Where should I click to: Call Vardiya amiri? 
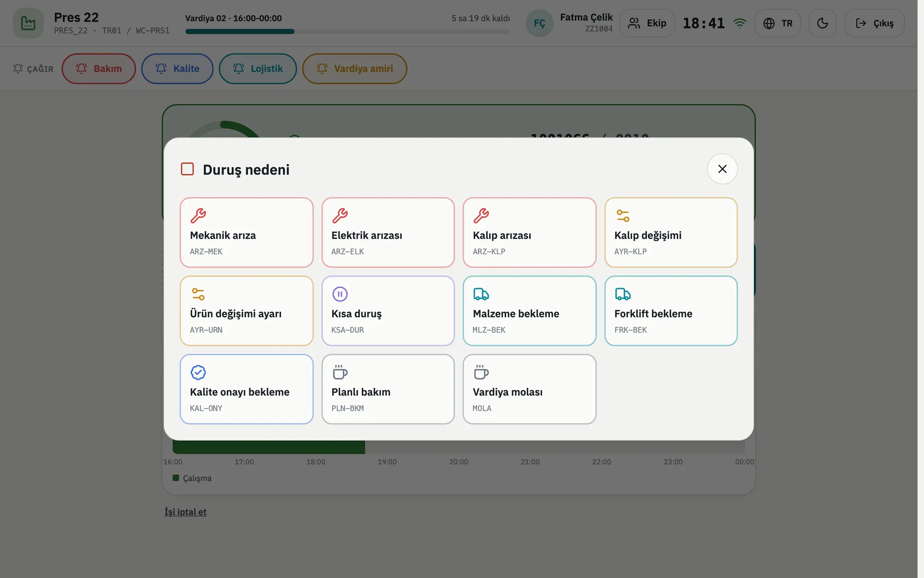(x=354, y=69)
